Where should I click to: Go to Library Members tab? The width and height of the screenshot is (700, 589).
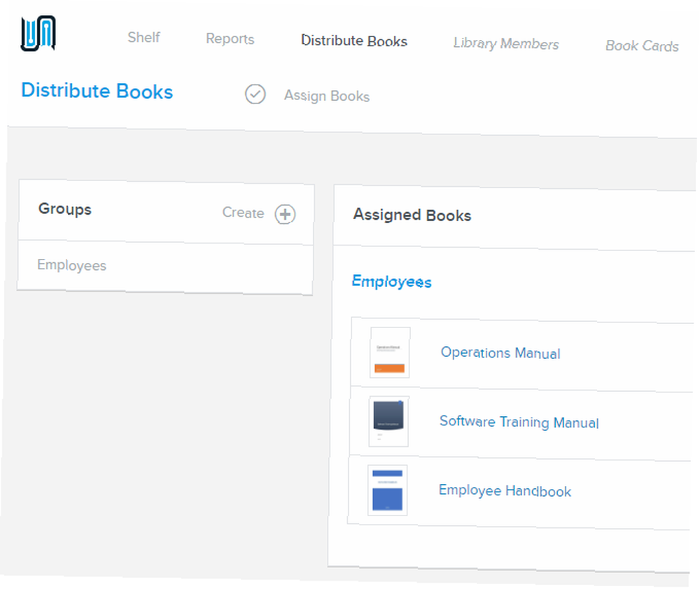[x=506, y=43]
